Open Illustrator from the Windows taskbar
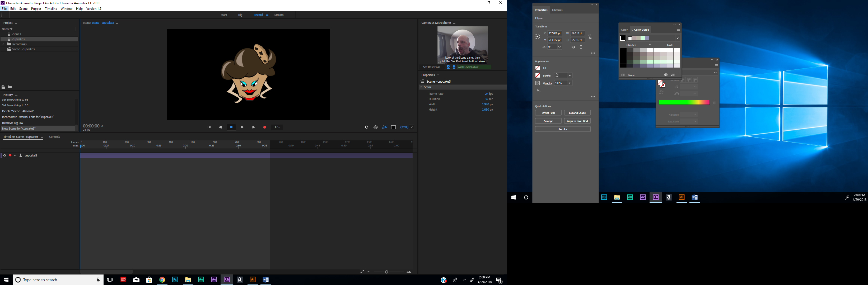Viewport: 868px width, 285px height. point(252,279)
